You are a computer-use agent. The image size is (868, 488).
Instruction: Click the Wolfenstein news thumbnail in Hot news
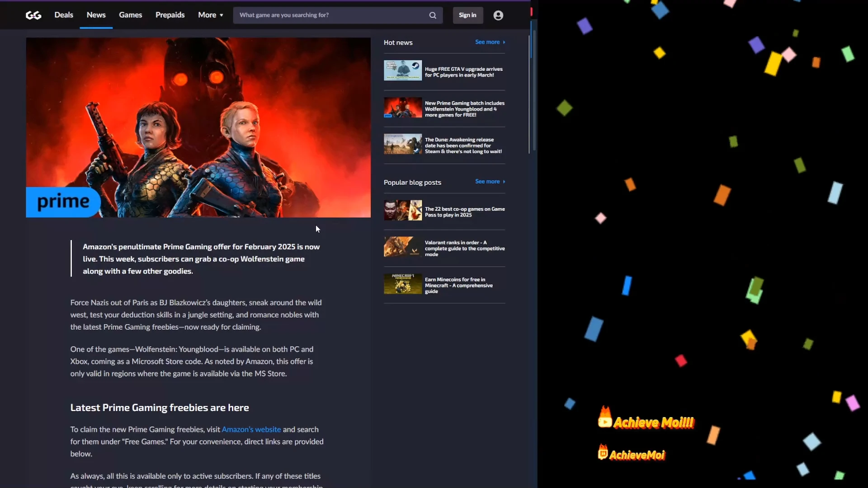click(x=403, y=108)
